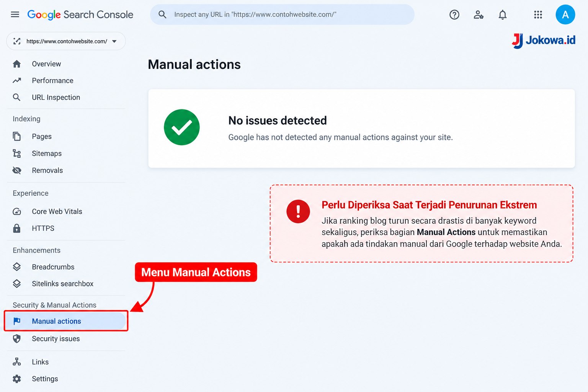Click the green checkmark status icon
588x392 pixels.
(x=182, y=127)
